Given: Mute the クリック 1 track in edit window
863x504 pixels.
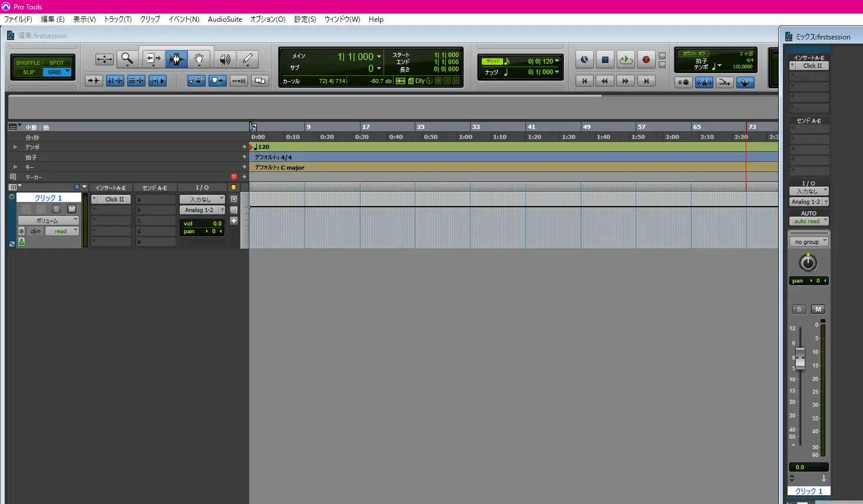Looking at the screenshot, I should coord(71,209).
